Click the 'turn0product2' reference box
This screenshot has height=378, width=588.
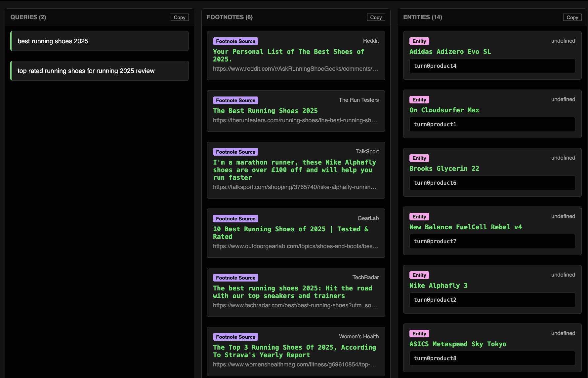click(492, 300)
